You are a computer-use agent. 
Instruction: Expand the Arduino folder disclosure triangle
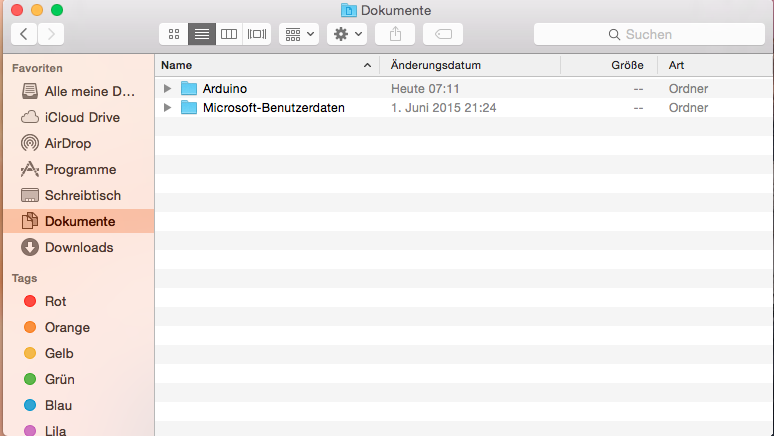[167, 88]
